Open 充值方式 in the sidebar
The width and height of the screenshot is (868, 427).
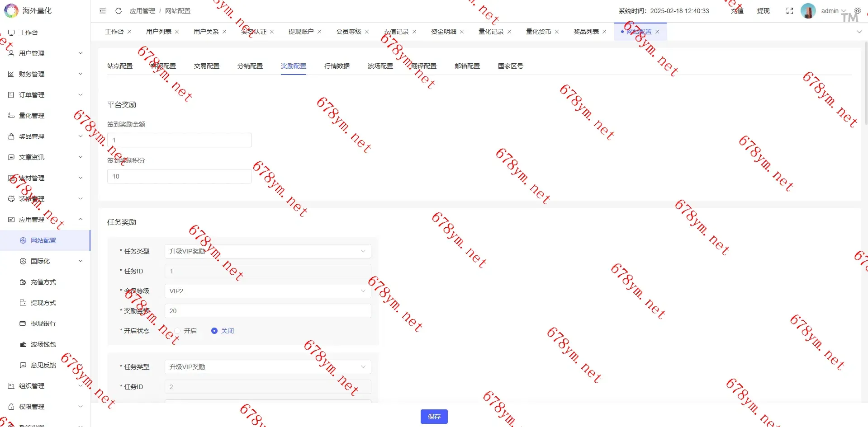click(43, 282)
